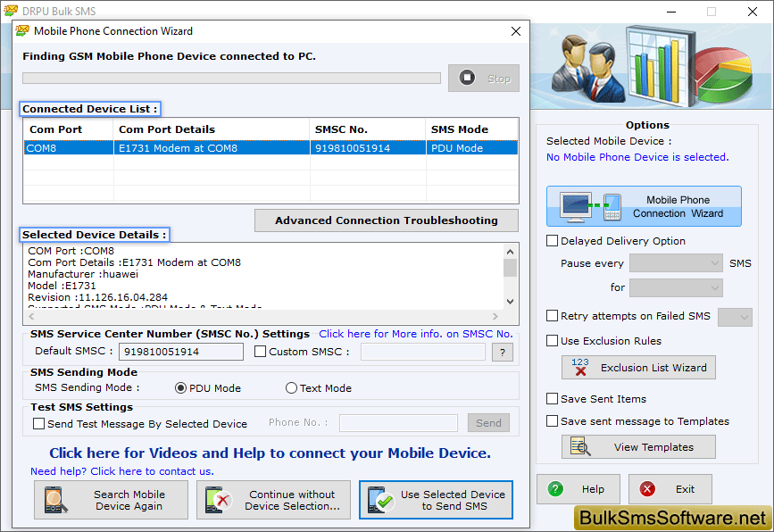The height and width of the screenshot is (532, 774).
Task: Enable the Save Sent Items checkbox
Action: click(552, 398)
